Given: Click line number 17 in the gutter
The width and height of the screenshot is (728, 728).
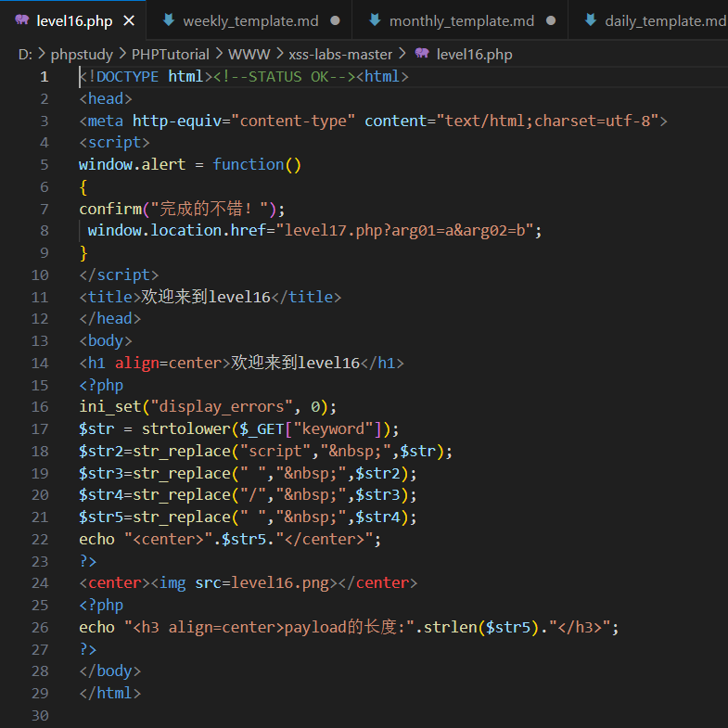Looking at the screenshot, I should (40, 429).
